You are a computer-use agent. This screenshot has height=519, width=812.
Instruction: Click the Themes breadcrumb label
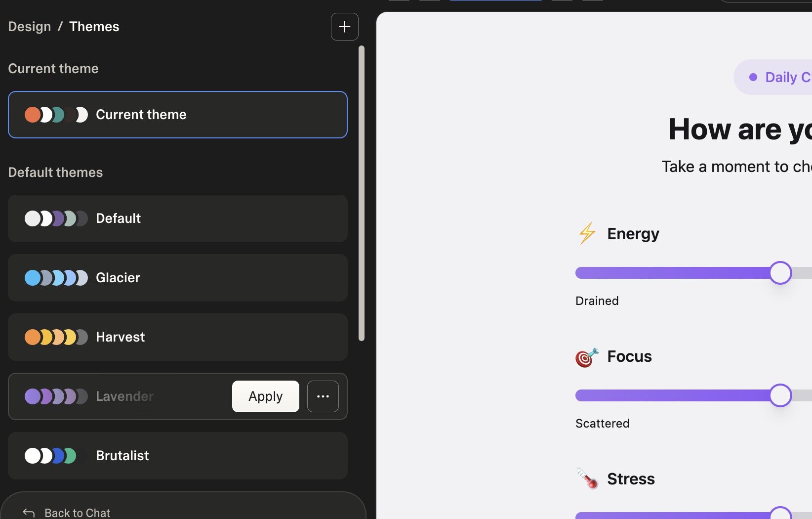[x=94, y=26]
